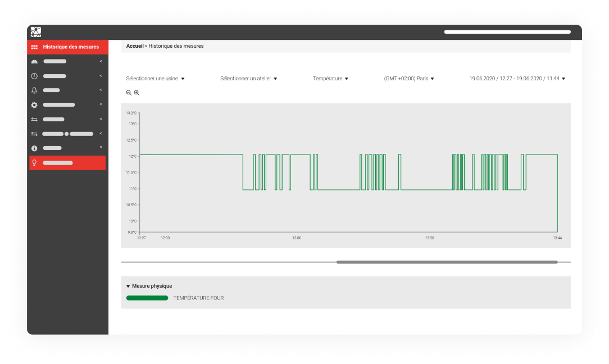609x364 pixels.
Task: Expand the gear menu item chevron
Action: coord(101,104)
